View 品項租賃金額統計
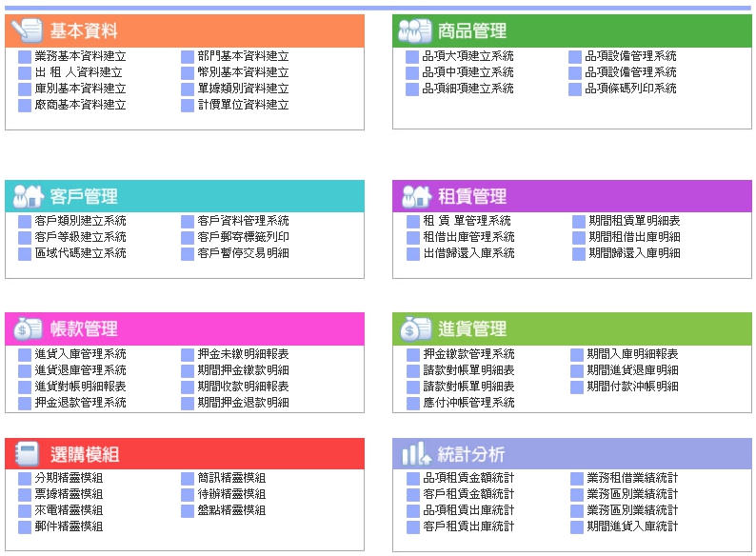Image resolution: width=756 pixels, height=556 pixels. [468, 478]
